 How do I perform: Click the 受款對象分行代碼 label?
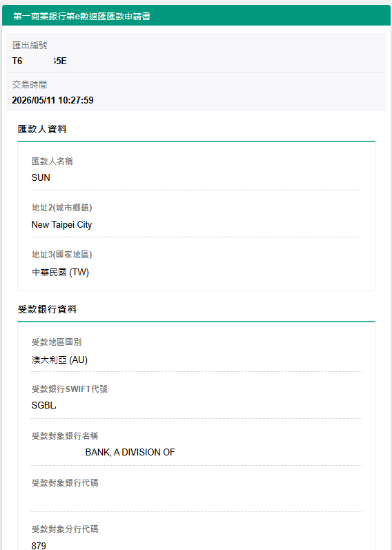[65, 529]
